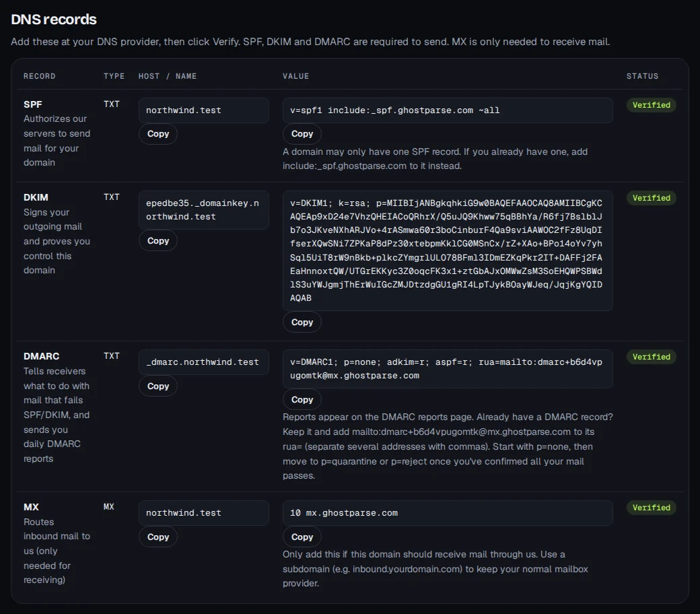Click the MX type label
Image resolution: width=700 pixels, height=614 pixels.
click(x=109, y=507)
